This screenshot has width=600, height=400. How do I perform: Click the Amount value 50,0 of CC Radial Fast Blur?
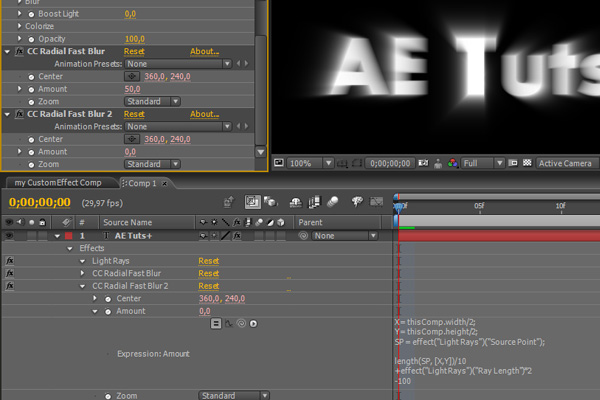132,89
